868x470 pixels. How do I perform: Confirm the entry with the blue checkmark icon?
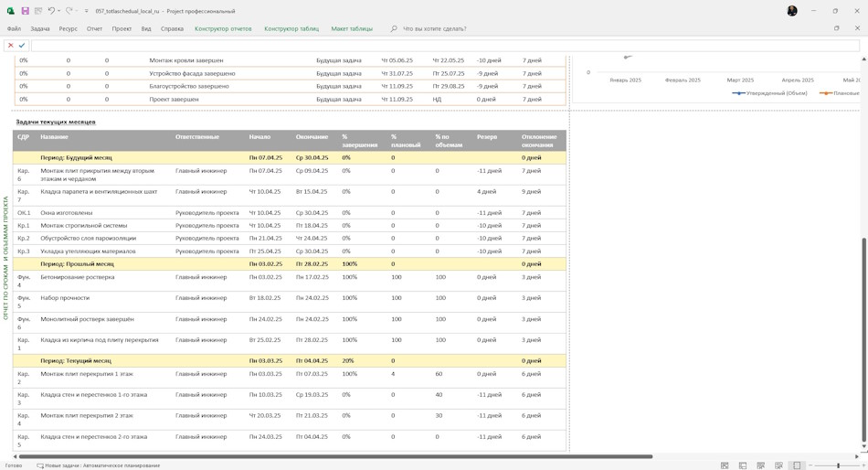(22, 46)
